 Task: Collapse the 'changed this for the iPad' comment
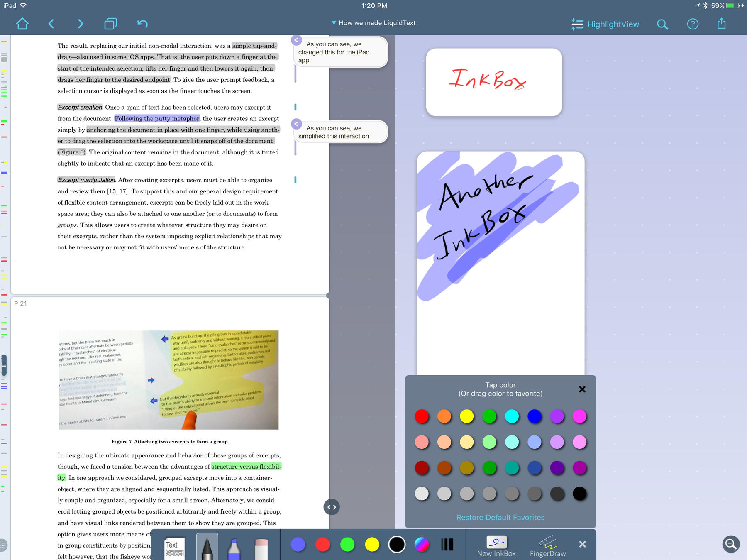(296, 40)
